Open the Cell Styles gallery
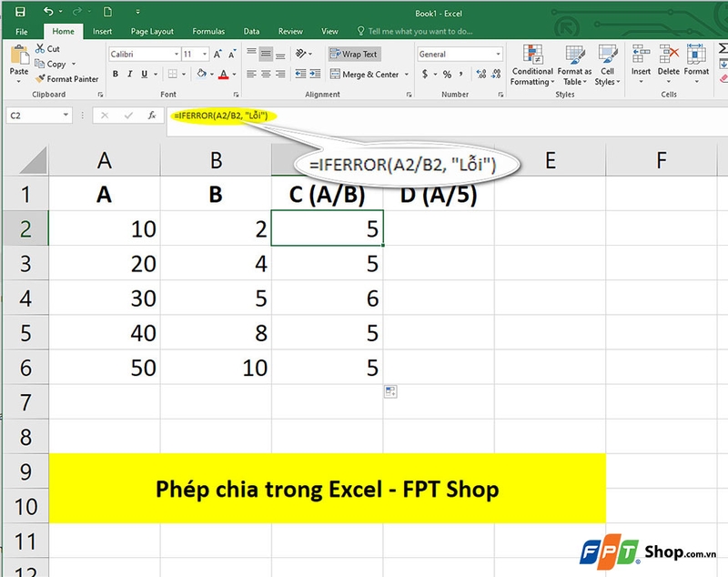This screenshot has height=577, width=728. point(606,64)
